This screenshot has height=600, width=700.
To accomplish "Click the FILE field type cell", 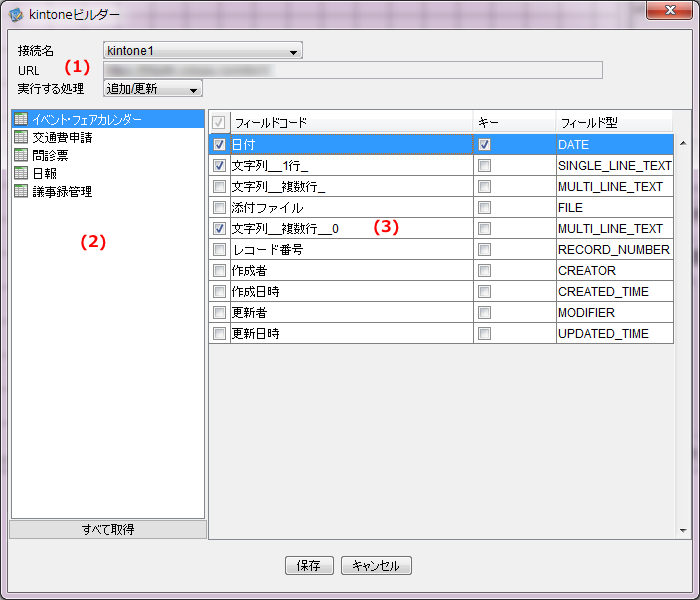I will click(615, 207).
